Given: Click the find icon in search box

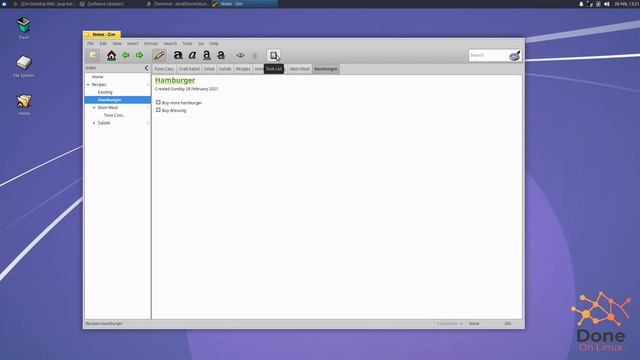Looking at the screenshot, I should [515, 55].
